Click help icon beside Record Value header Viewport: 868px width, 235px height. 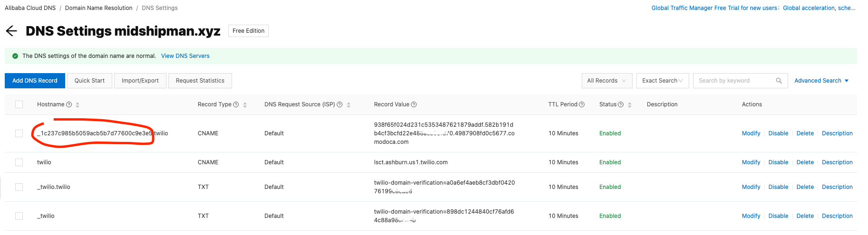pos(414,104)
